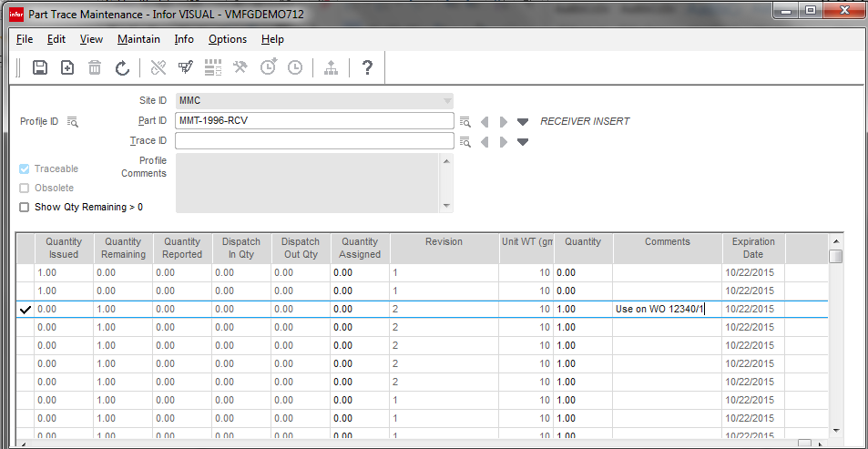Go to previous Part ID with left arrow
The height and width of the screenshot is (449, 868).
485,121
